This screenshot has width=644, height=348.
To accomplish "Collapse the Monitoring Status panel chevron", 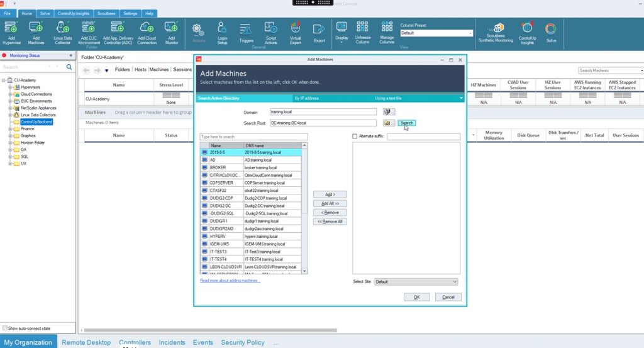I will point(70,55).
